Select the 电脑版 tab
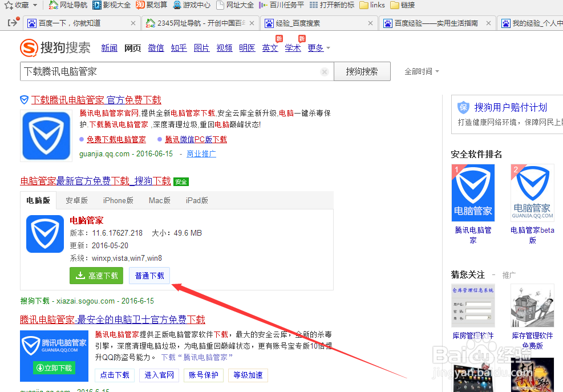Viewport: 563px width, 392px height. click(x=38, y=200)
